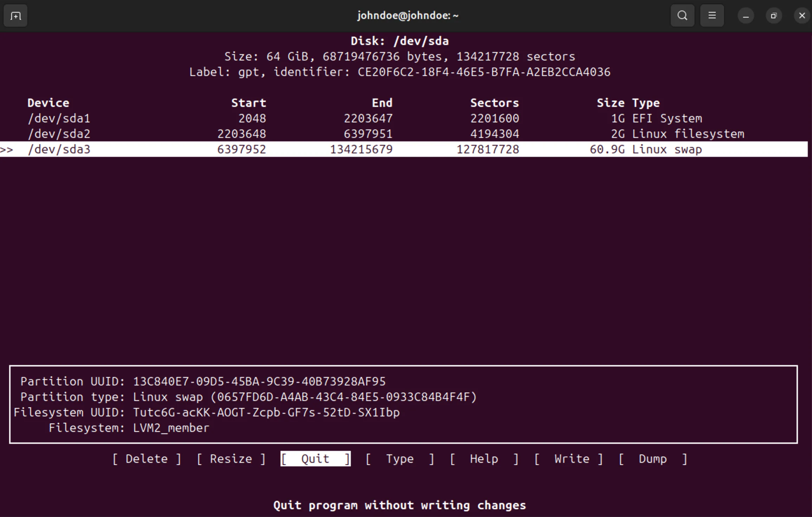
Task: Select the Resize menu option
Action: [x=231, y=459]
